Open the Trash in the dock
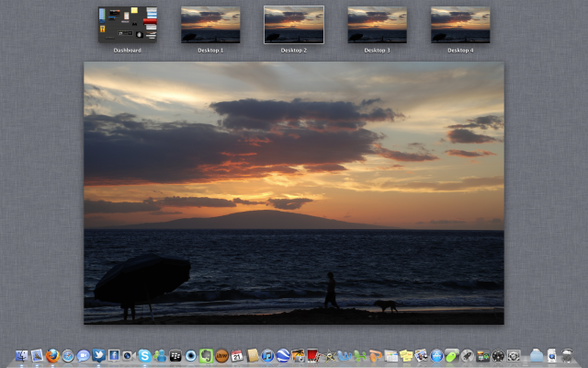The width and height of the screenshot is (588, 368). (567, 355)
